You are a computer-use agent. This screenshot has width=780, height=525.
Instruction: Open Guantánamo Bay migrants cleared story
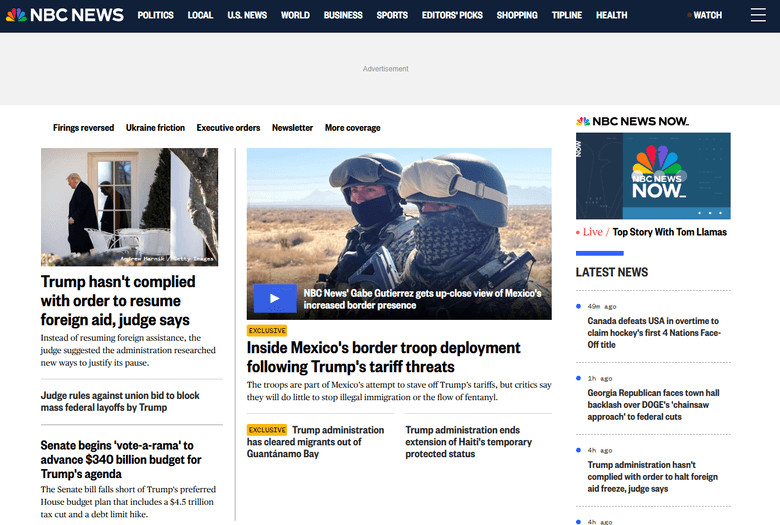[315, 442]
